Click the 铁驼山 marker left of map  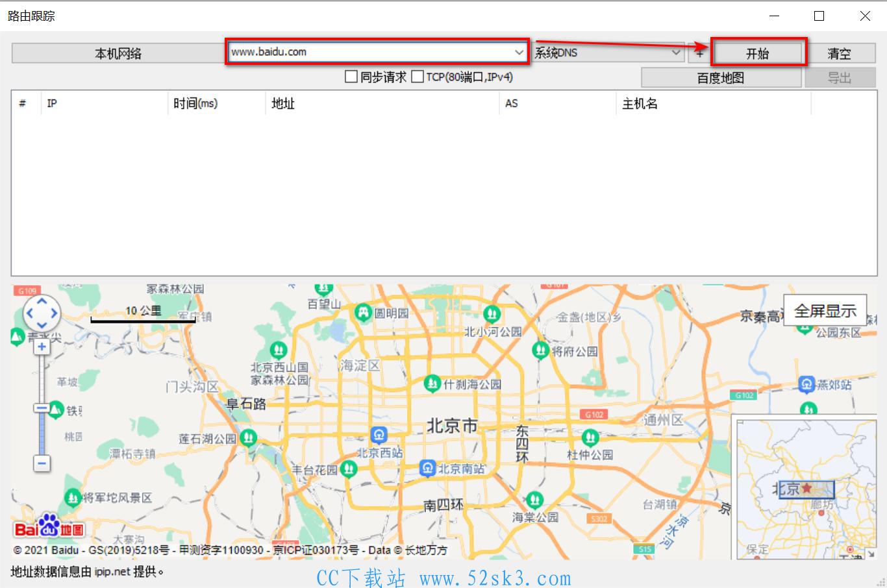coord(57,410)
